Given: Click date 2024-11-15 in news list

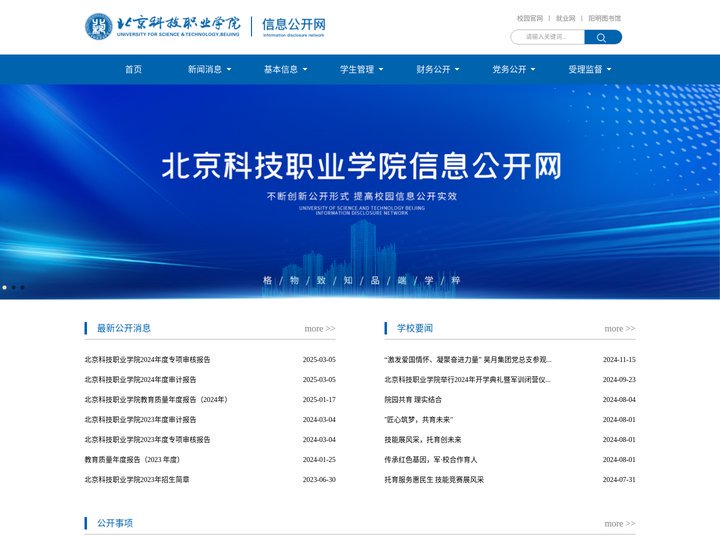Looking at the screenshot, I should coord(619,360).
